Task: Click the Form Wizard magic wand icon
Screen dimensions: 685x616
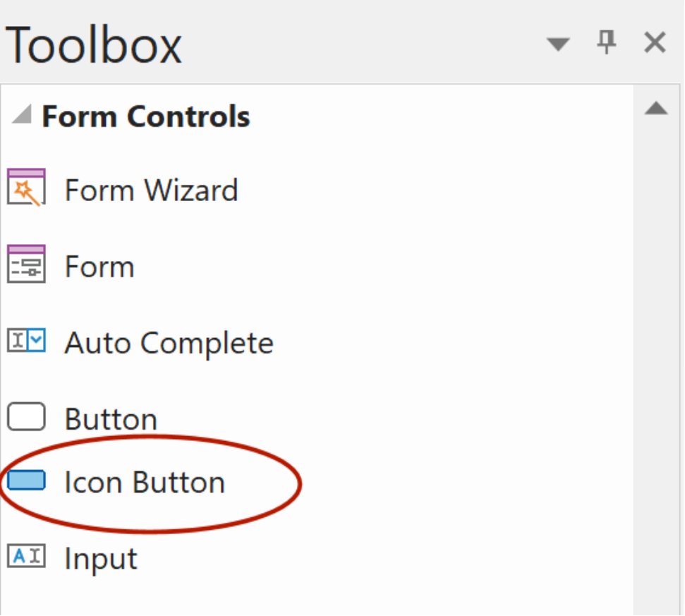Action: tap(26, 188)
